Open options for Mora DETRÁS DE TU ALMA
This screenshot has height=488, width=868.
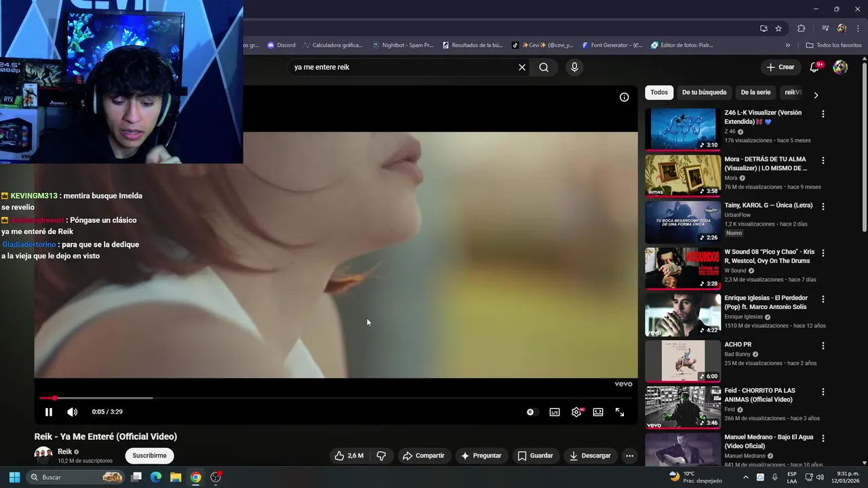tap(823, 161)
